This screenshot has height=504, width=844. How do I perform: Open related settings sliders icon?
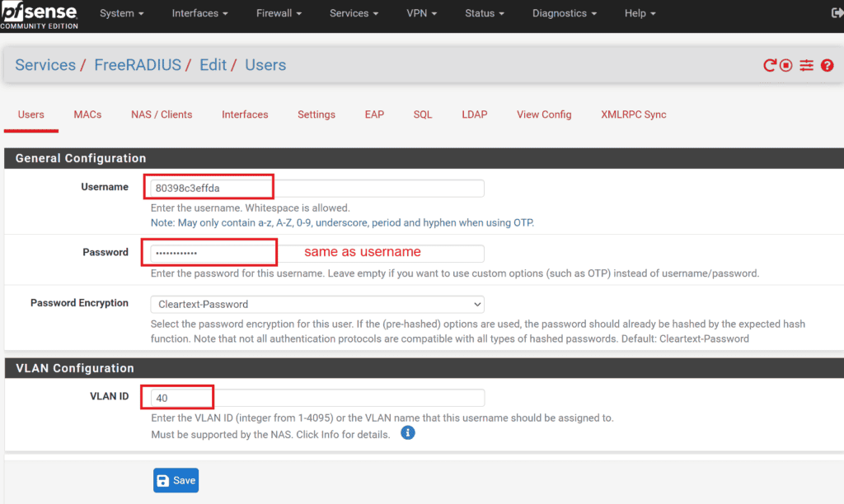[806, 66]
